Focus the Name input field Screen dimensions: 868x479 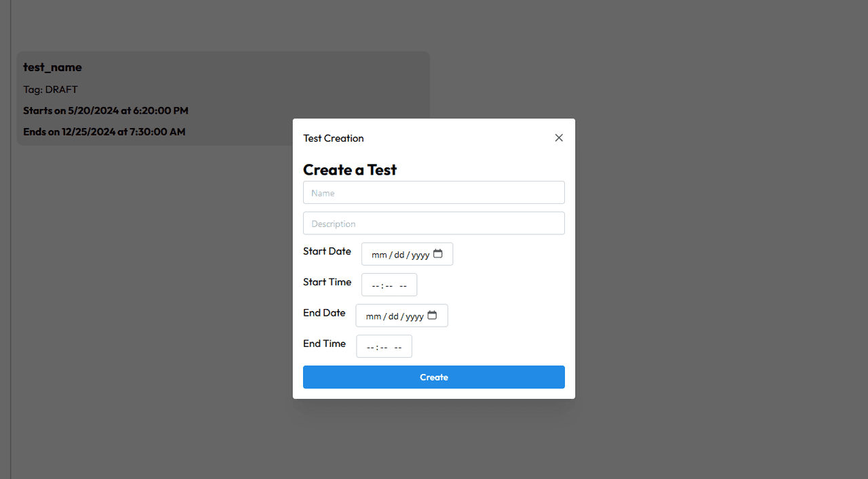coord(434,193)
